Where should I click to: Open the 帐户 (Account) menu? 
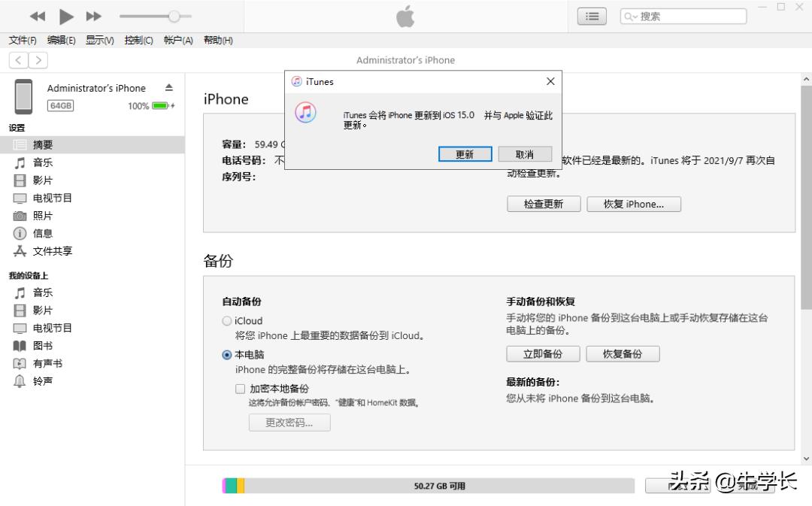[177, 41]
